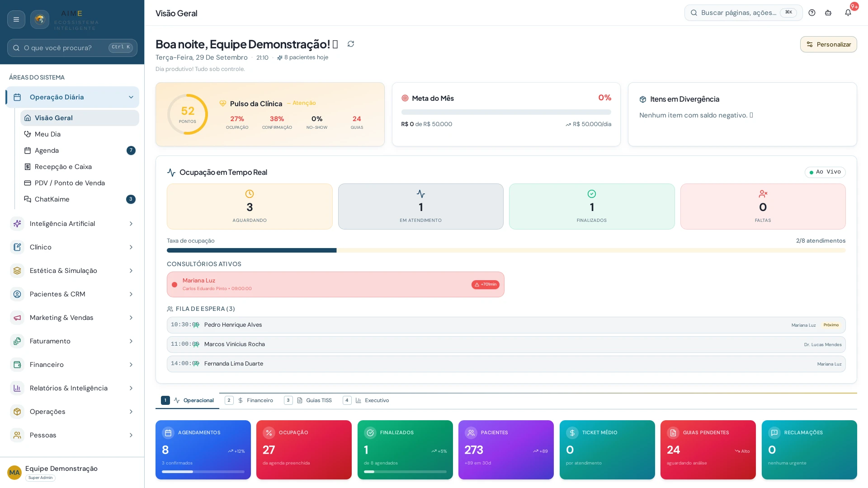The height and width of the screenshot is (488, 868).
Task: Click the Meta do Mês progress bar
Action: (506, 112)
